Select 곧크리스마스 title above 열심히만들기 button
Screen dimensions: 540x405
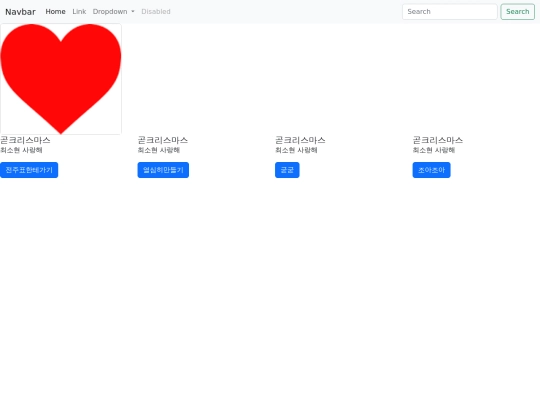[163, 140]
